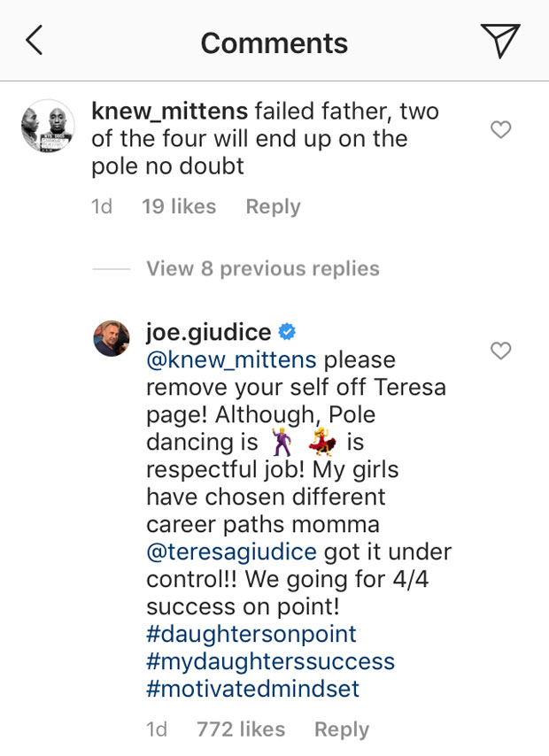Tap the @knew_mittens mention
Screen dimensions: 549x756
231,360
